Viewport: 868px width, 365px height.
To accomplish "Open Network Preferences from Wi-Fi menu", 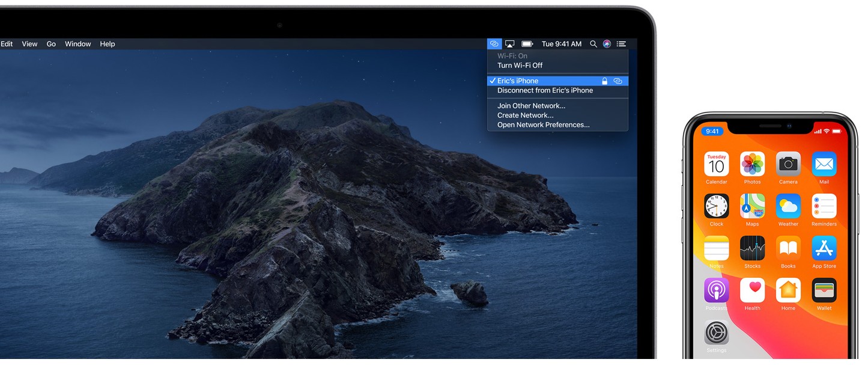I will click(557, 125).
